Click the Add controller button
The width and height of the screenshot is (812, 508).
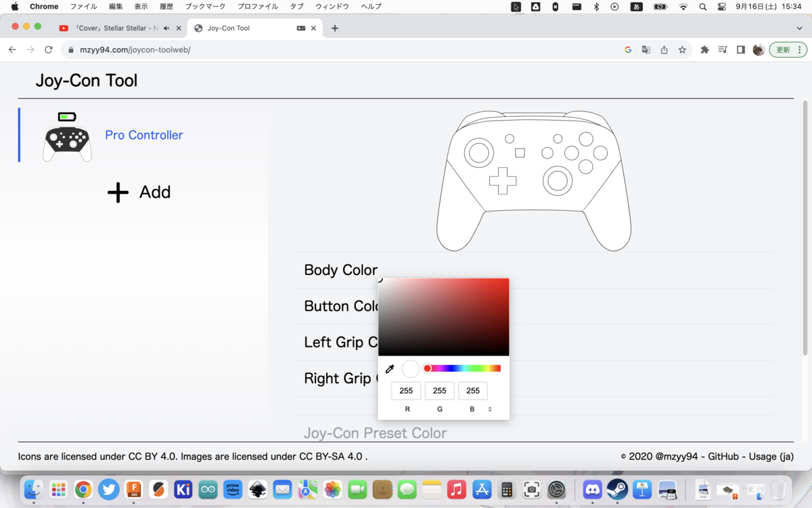click(x=139, y=192)
